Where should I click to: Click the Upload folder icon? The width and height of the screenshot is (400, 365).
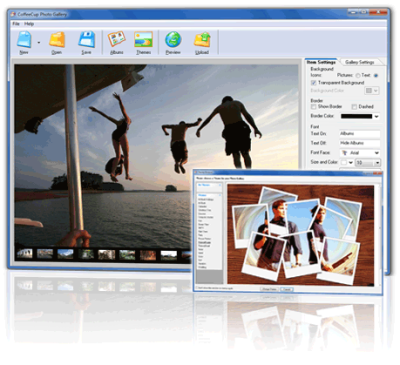click(202, 40)
